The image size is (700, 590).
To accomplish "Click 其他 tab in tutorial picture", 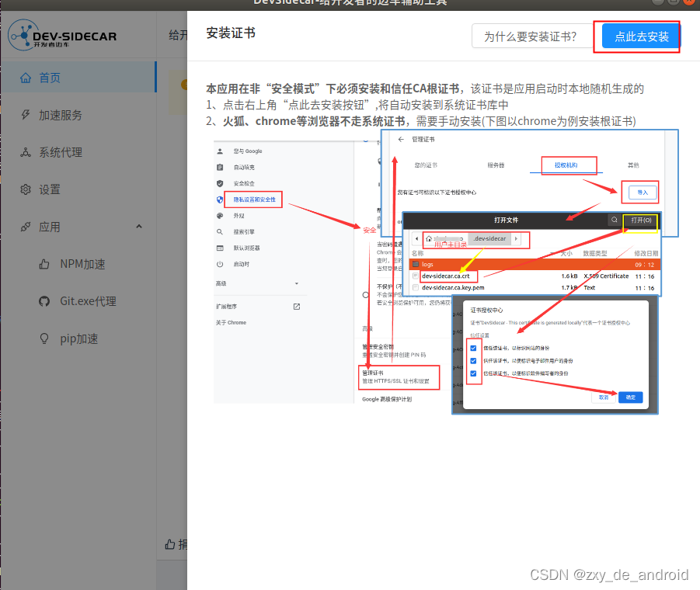I will coord(633,165).
